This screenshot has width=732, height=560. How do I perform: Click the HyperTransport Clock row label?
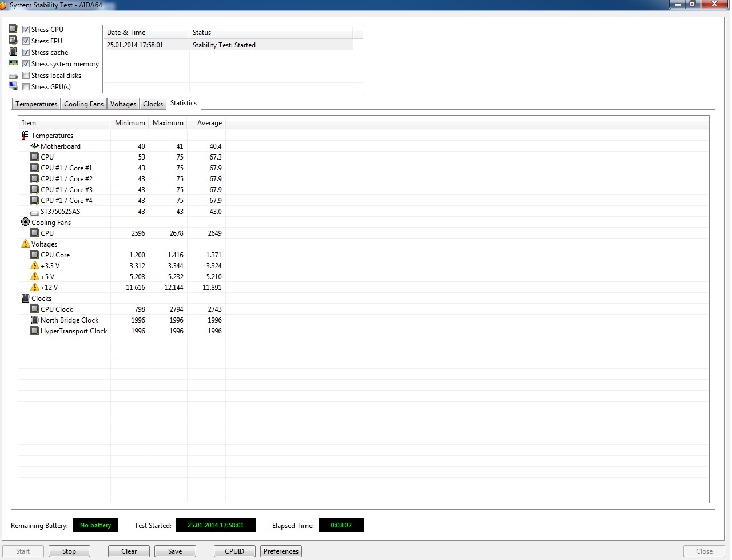pyautogui.click(x=74, y=331)
